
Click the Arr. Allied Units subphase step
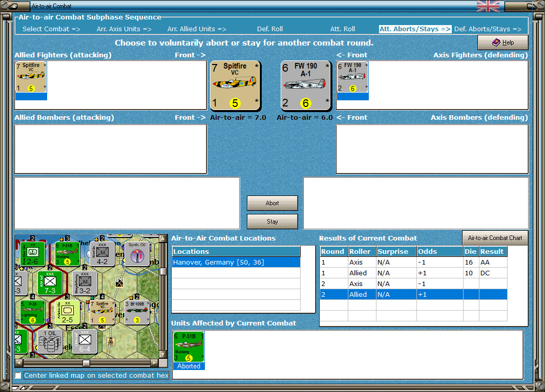197,29
